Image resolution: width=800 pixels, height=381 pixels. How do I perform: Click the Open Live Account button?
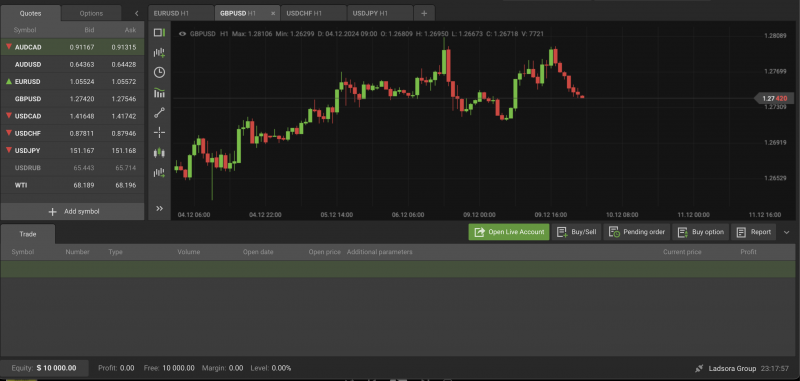coord(509,232)
